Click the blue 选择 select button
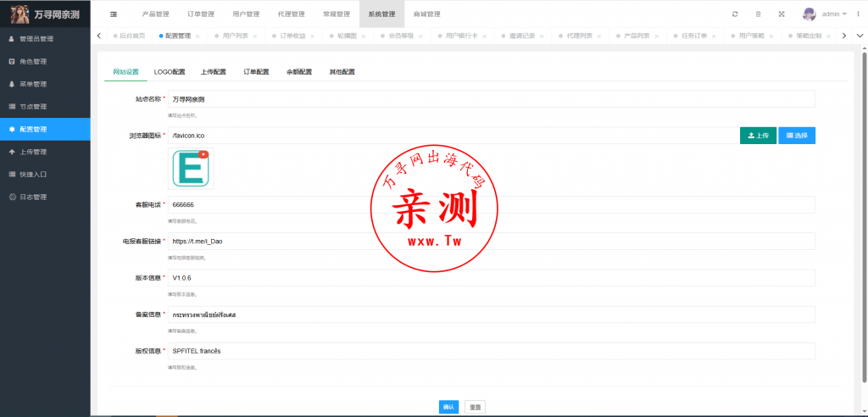Screen dimensions: 868x417 tap(797, 135)
